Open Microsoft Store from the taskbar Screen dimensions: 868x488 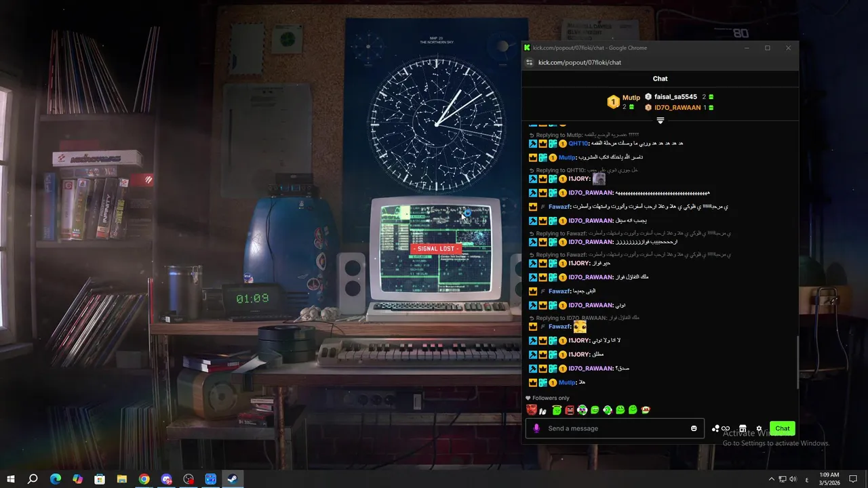pos(100,479)
